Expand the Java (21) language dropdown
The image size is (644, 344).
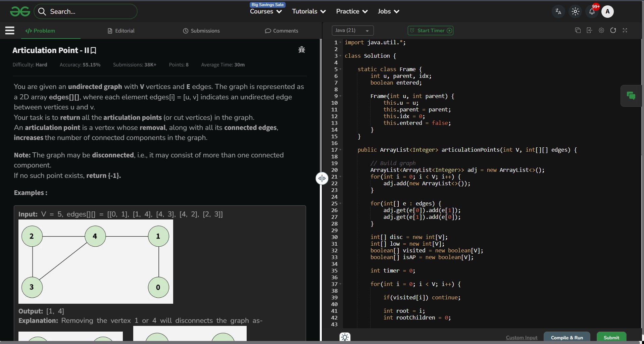pos(352,31)
